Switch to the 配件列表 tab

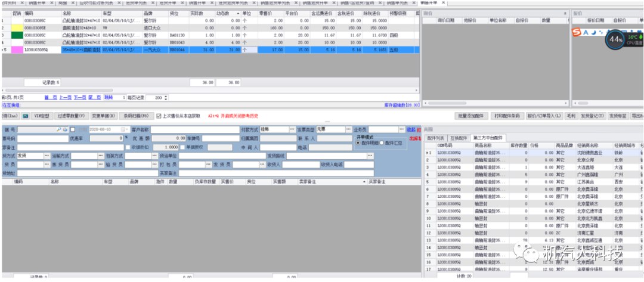(x=436, y=138)
